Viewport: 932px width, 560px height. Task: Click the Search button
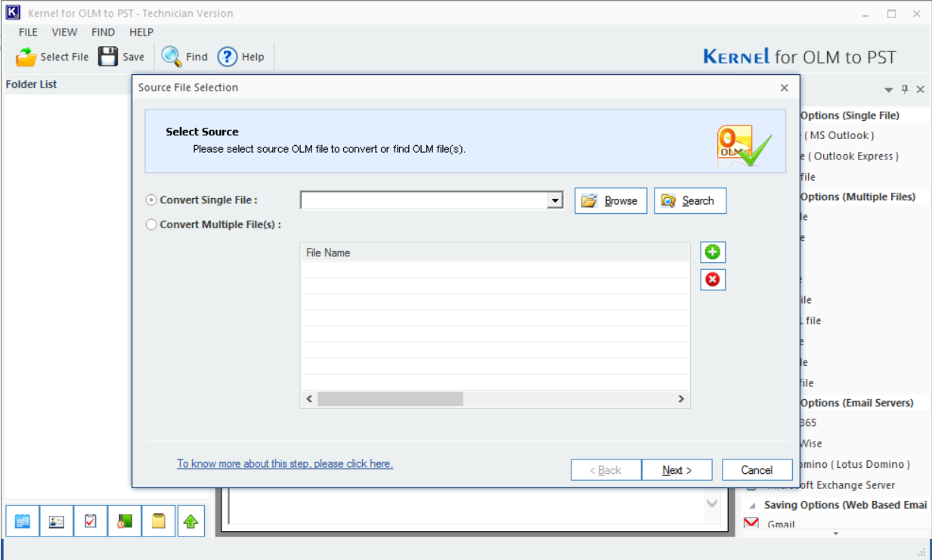click(x=690, y=201)
